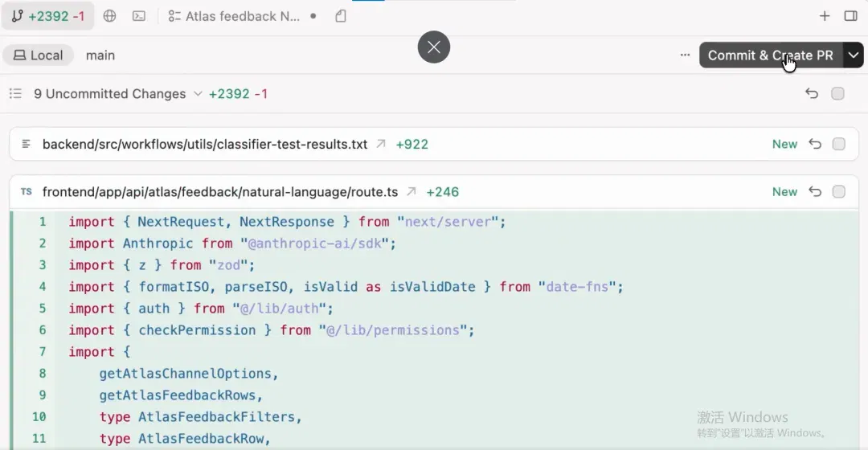Click code line 1 importing next/server

tap(287, 222)
